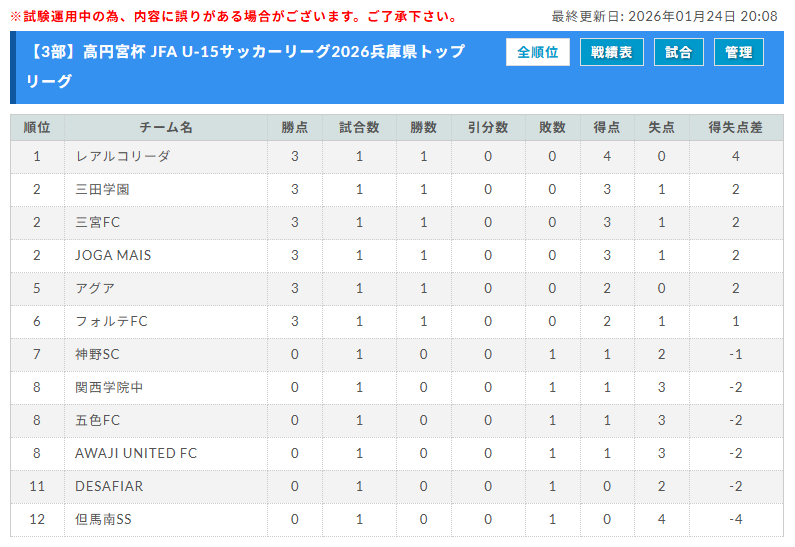795x547 pixels.
Task: Click the 但馬南SS team name
Action: 103,519
